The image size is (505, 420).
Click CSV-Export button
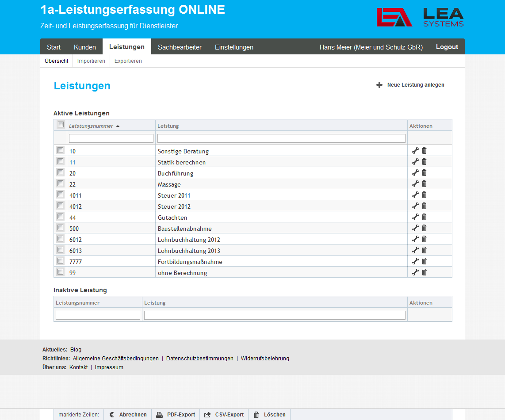[224, 415]
